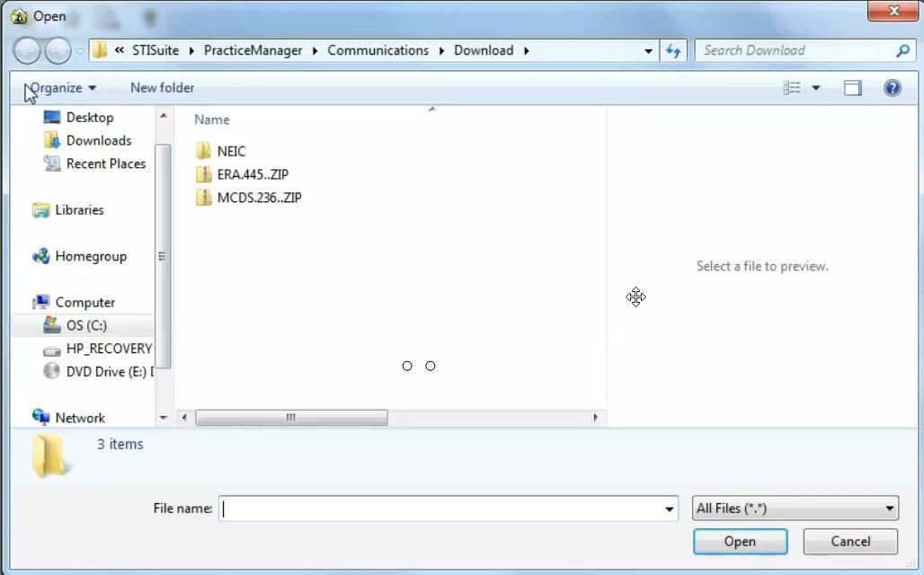Viewport: 924px width, 575px height.
Task: Click the horizontal scrollbar in file list
Action: (x=291, y=418)
